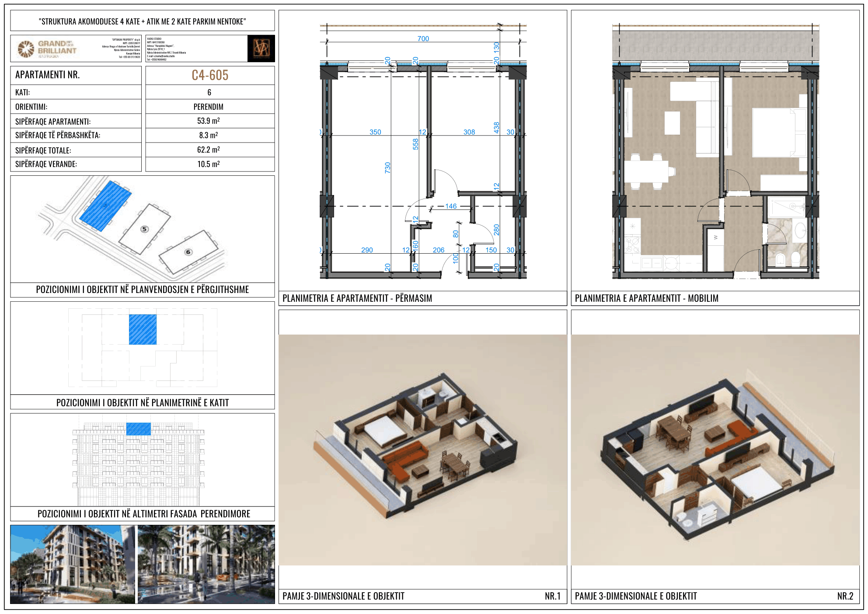Image resolution: width=868 pixels, height=614 pixels.
Task: Click the apartment area value 53.9 m²
Action: (x=209, y=121)
